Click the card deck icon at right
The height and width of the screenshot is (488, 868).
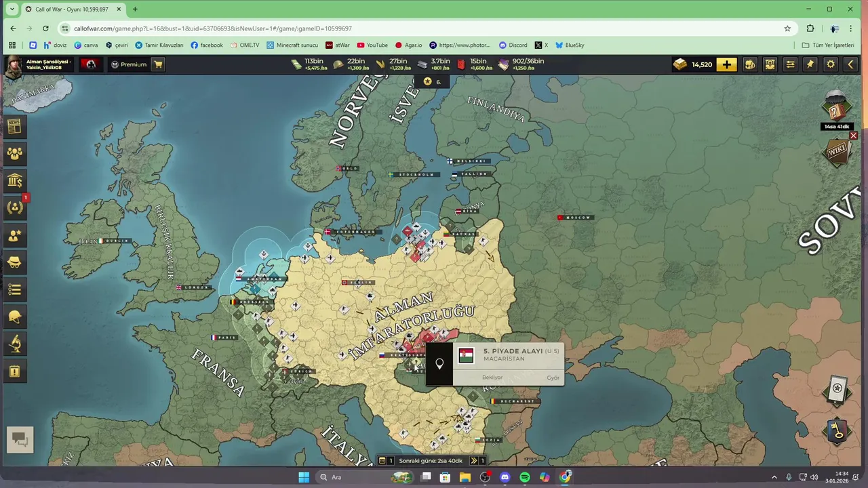pos(837,390)
